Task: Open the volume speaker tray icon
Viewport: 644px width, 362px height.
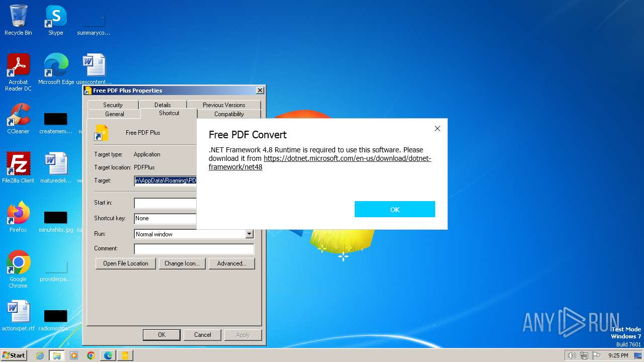Action: pyautogui.click(x=572, y=355)
